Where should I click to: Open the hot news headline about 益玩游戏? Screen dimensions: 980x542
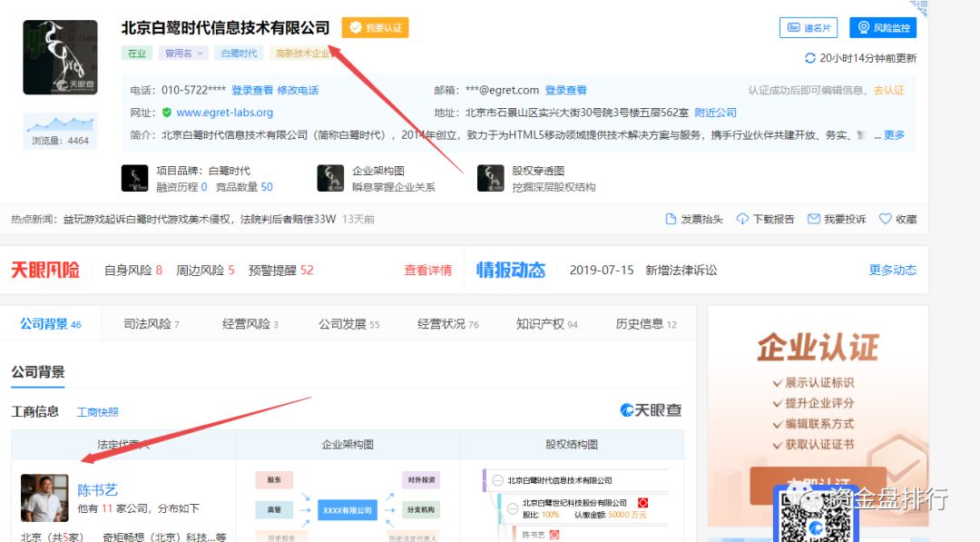point(200,219)
